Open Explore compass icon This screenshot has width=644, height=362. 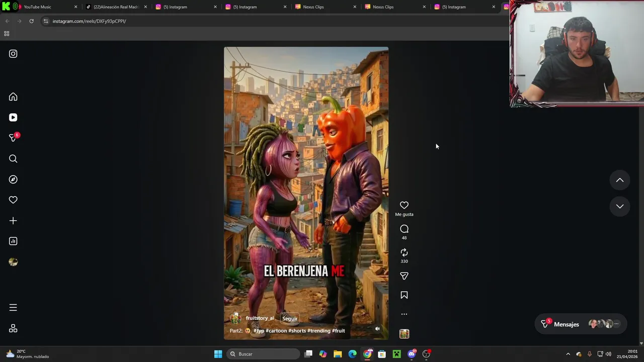13,179
